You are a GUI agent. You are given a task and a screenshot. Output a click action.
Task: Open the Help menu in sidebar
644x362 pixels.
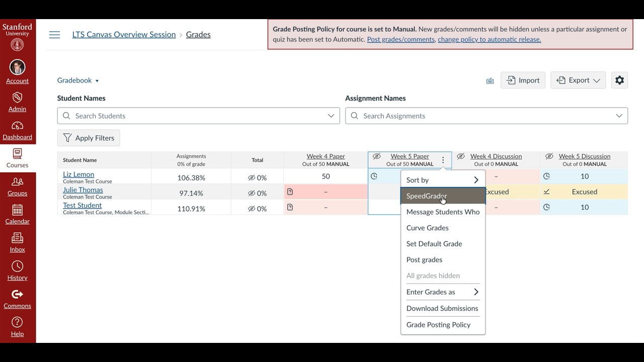pyautogui.click(x=17, y=327)
